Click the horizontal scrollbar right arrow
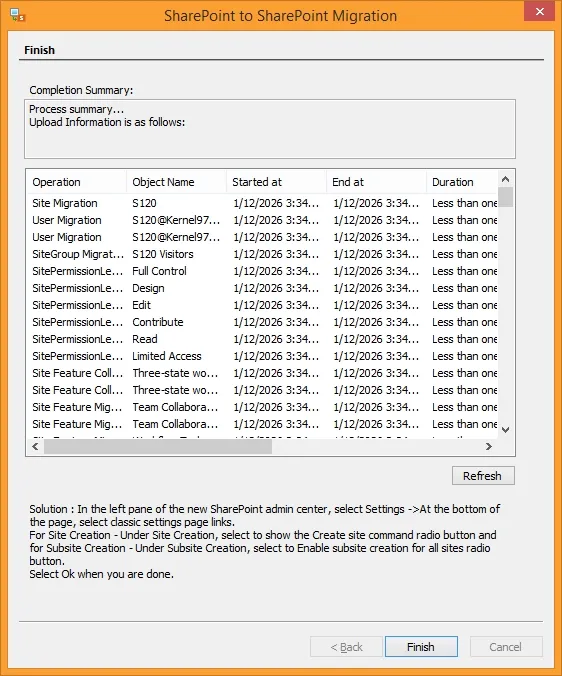The image size is (562, 676). coord(489,446)
